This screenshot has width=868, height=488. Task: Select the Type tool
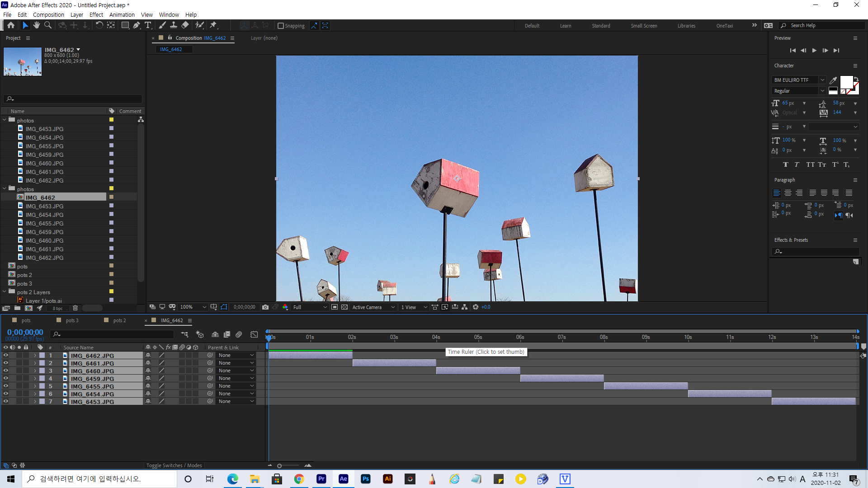148,25
